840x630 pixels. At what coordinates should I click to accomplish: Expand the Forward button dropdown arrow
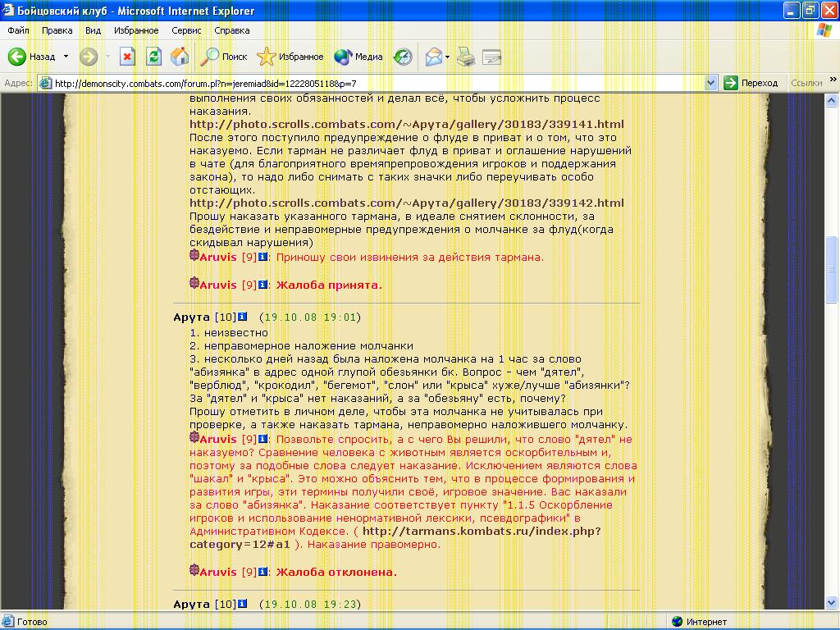106,57
